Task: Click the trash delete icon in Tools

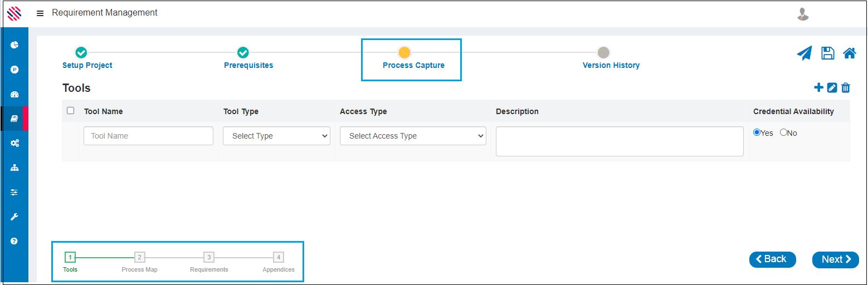Action: 846,87
